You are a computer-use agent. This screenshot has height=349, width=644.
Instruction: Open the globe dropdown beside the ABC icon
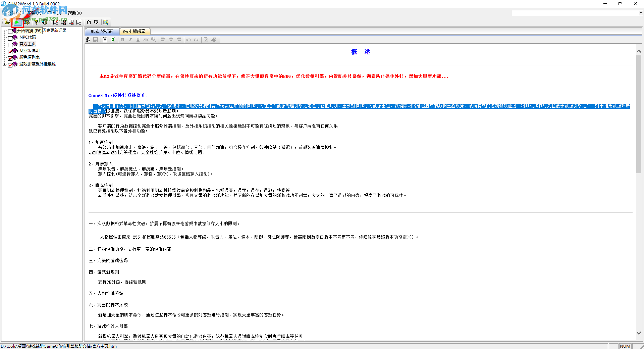click(x=154, y=40)
